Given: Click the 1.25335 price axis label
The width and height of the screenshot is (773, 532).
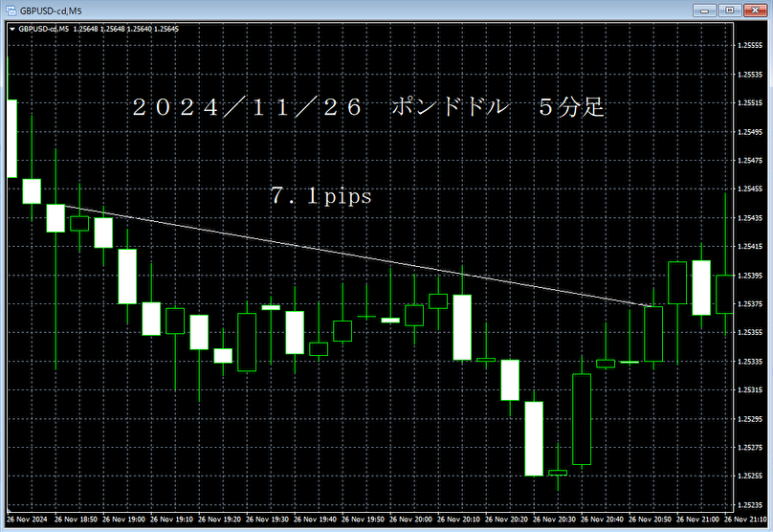Looking at the screenshot, I should click(750, 362).
